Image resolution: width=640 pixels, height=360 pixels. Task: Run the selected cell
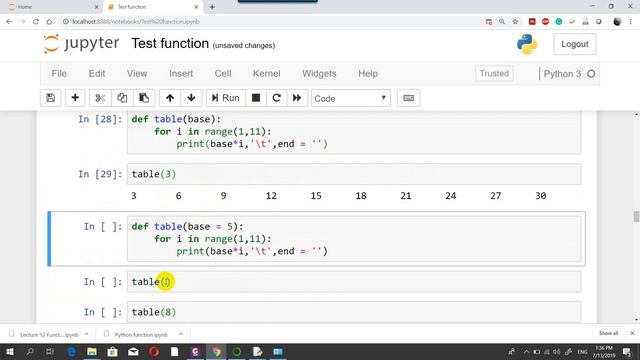pos(225,98)
